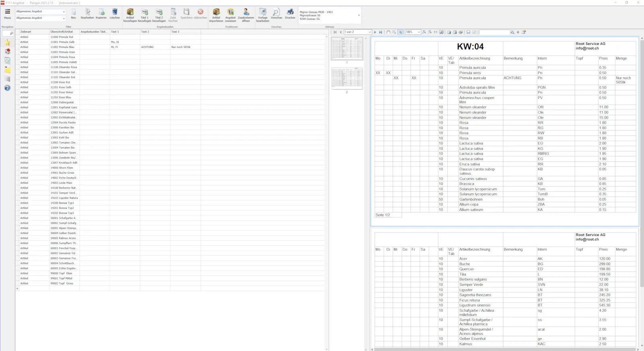This screenshot has width=644, height=351.
Task: Insert a Titel 2 line
Action: (x=159, y=15)
